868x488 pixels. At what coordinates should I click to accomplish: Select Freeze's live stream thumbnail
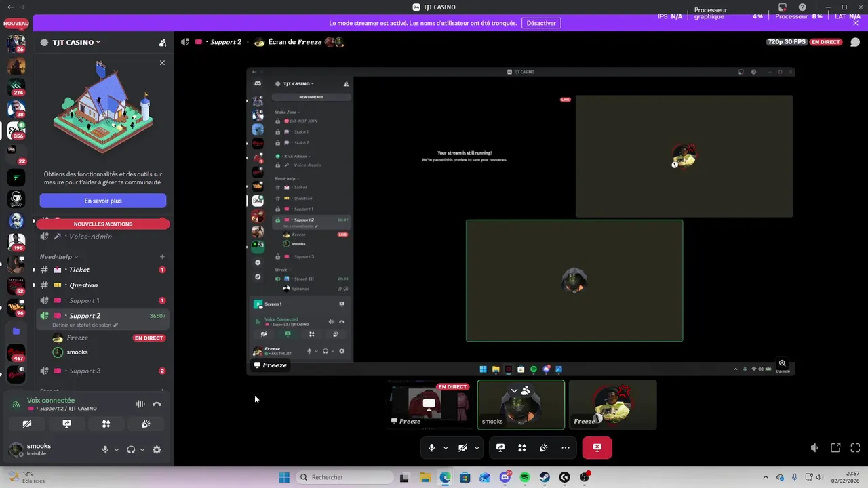click(x=429, y=405)
